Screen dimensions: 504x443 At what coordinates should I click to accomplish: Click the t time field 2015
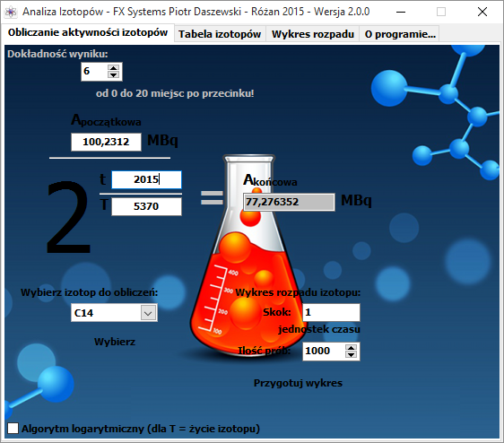[146, 179]
